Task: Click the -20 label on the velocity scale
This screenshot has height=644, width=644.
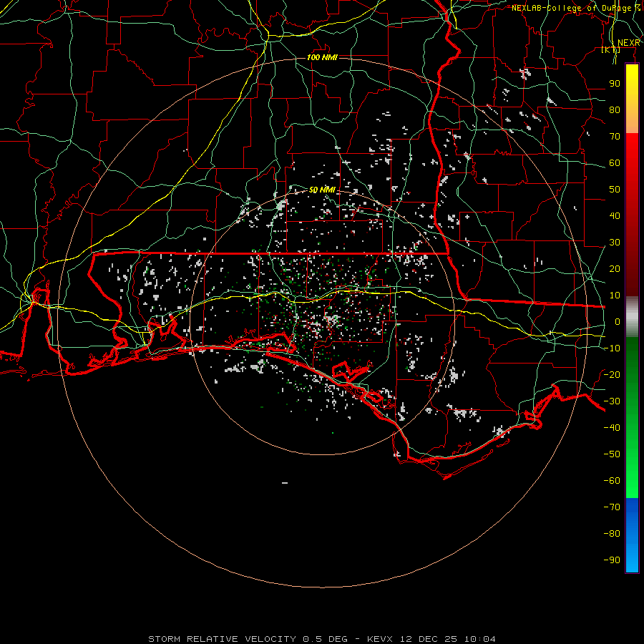Action: pyautogui.click(x=612, y=374)
